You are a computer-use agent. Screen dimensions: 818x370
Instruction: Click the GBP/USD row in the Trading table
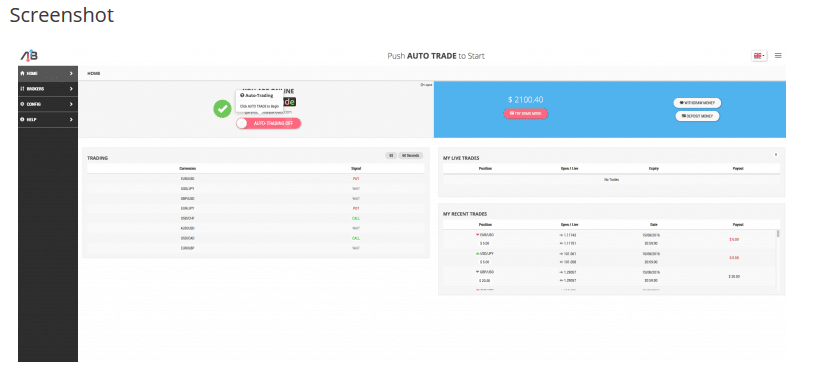(256, 198)
